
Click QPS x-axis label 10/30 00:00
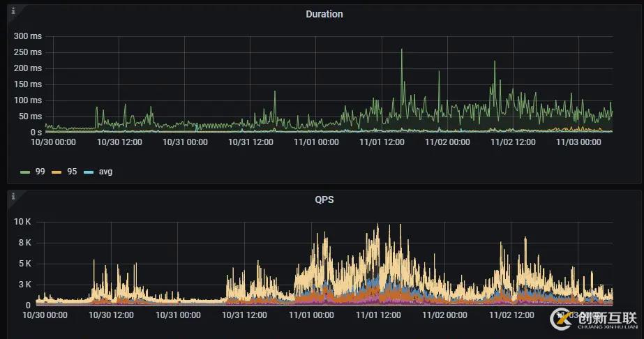point(45,315)
